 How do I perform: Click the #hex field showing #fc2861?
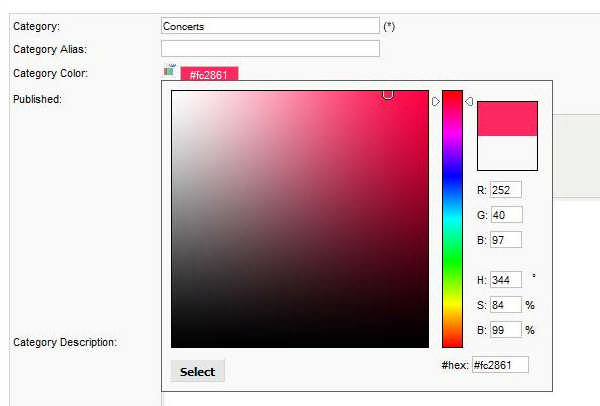pos(500,365)
